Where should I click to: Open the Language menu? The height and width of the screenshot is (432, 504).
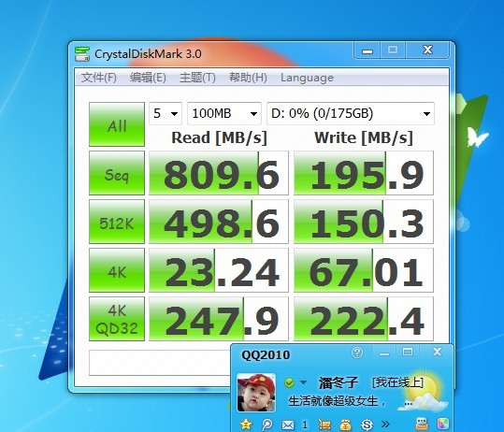pos(307,78)
